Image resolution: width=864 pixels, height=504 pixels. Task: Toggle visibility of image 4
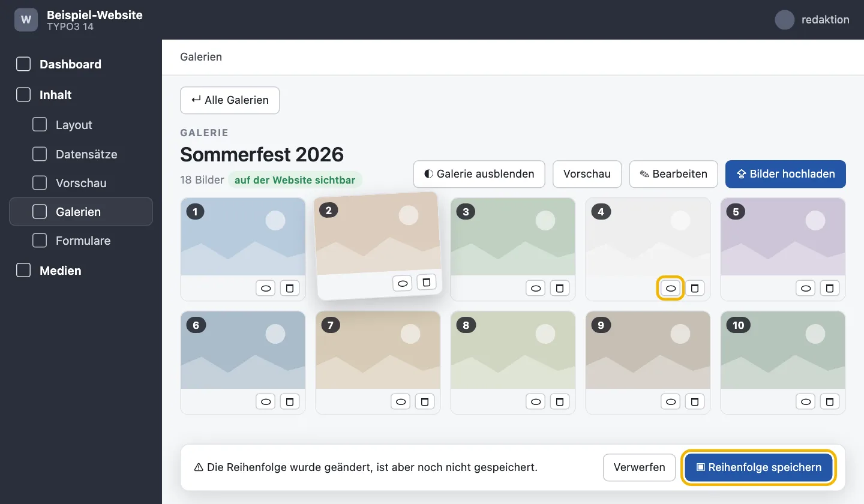pyautogui.click(x=671, y=289)
